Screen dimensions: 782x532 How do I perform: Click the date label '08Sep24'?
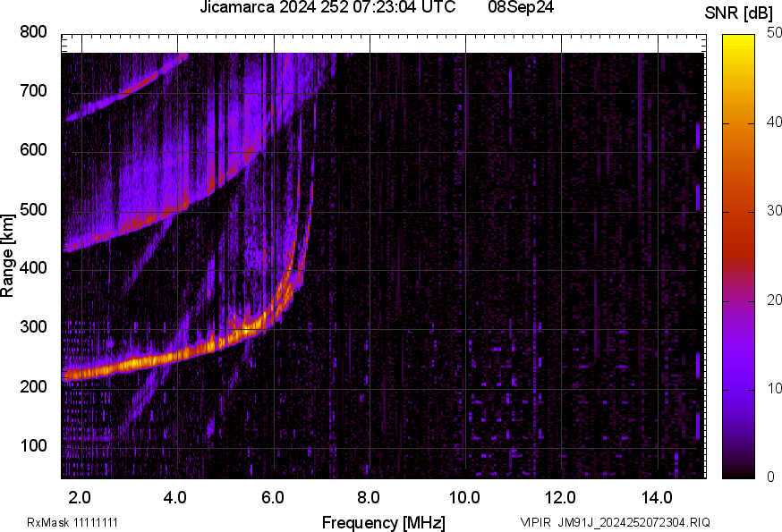pos(521,7)
